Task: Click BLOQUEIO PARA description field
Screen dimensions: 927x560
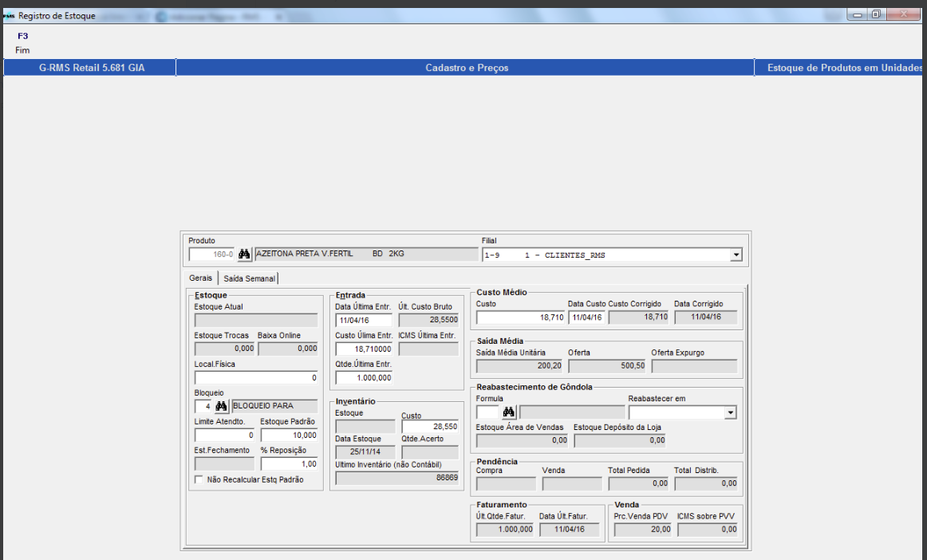Action: coord(275,406)
